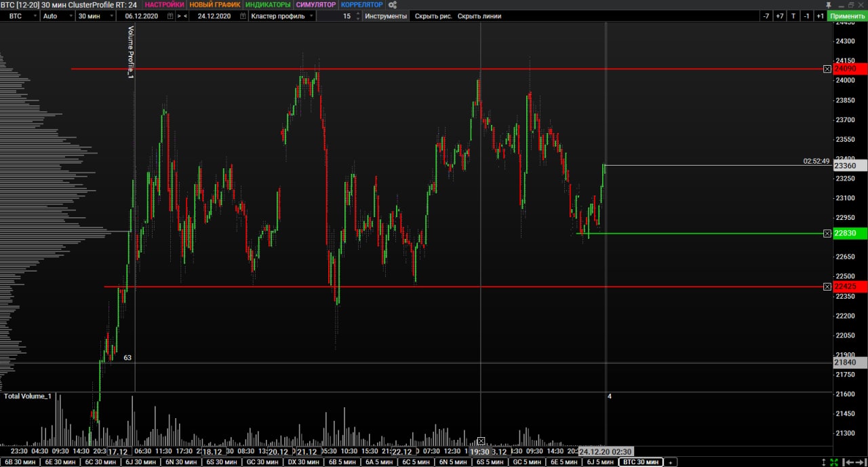
Task: Switch to the 6N 5 мин tab
Action: (452, 462)
